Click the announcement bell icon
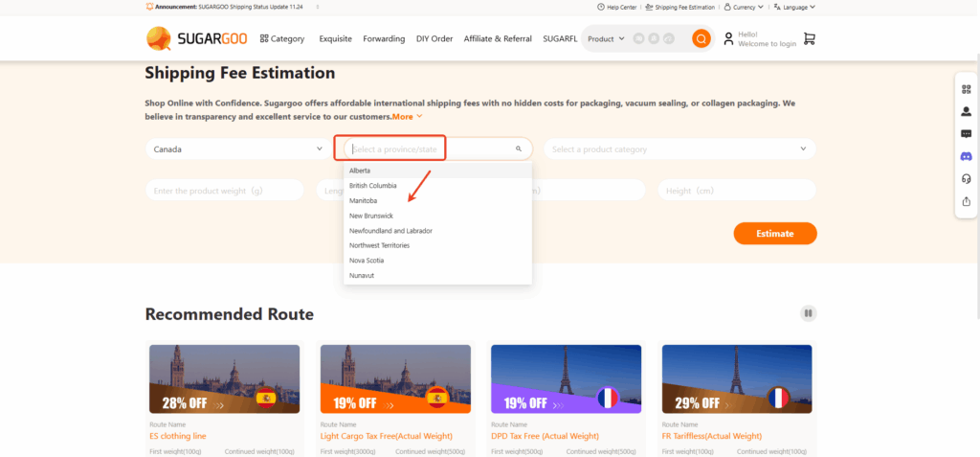This screenshot has height=457, width=980. coord(149,7)
